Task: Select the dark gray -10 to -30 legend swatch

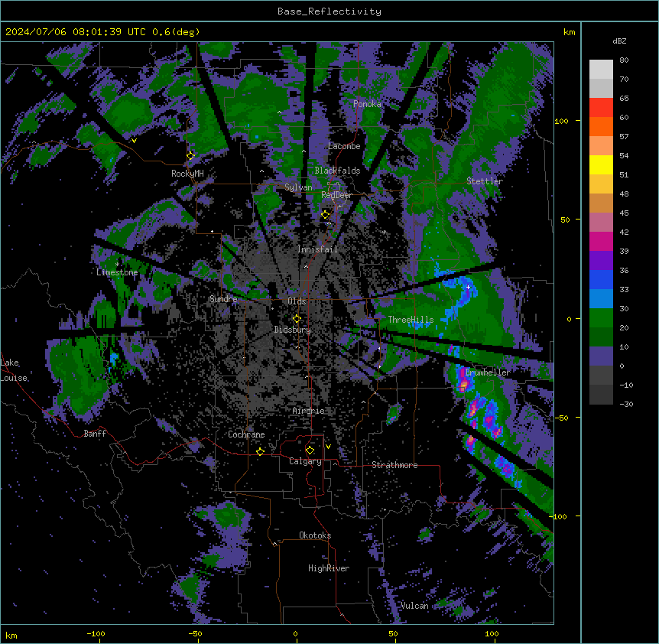Action: [601, 395]
